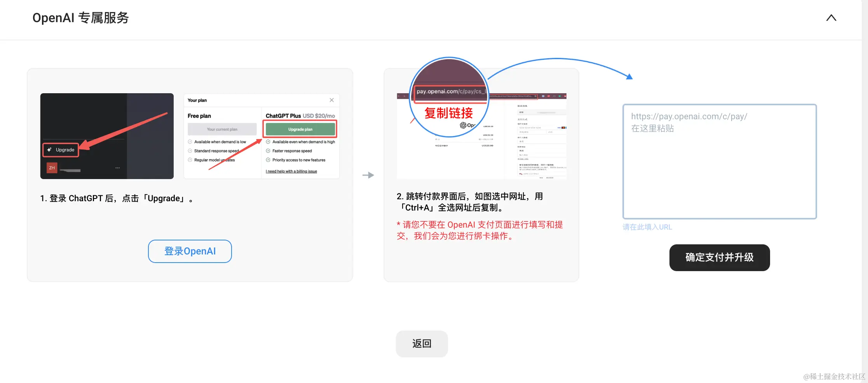
Task: Open the Your plan dialog screenshot thumbnail
Action: (x=261, y=136)
